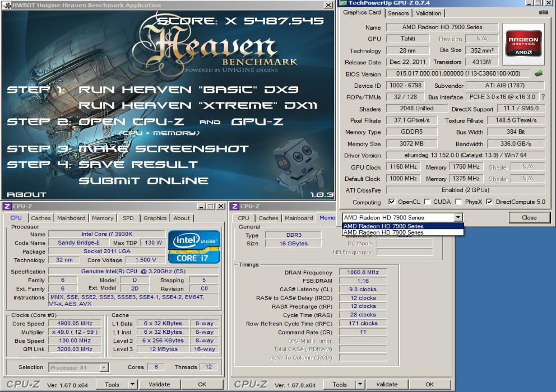Click the ATI CrossFire Enabled (2 GPUs) field
The image size is (556, 392).
point(465,190)
